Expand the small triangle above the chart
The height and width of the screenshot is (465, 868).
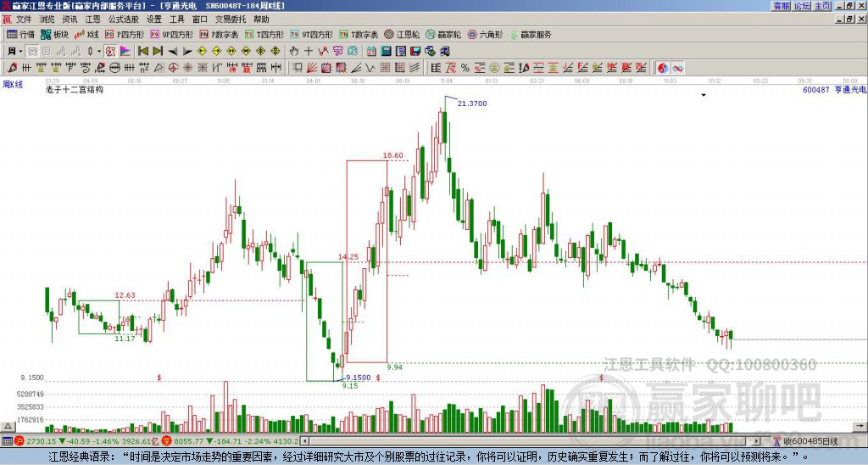704,95
